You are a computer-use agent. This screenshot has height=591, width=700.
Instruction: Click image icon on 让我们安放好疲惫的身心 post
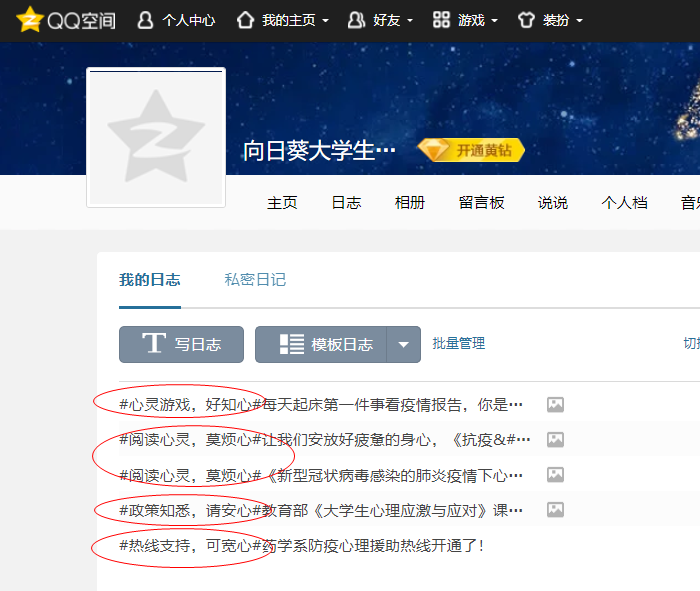pos(555,440)
